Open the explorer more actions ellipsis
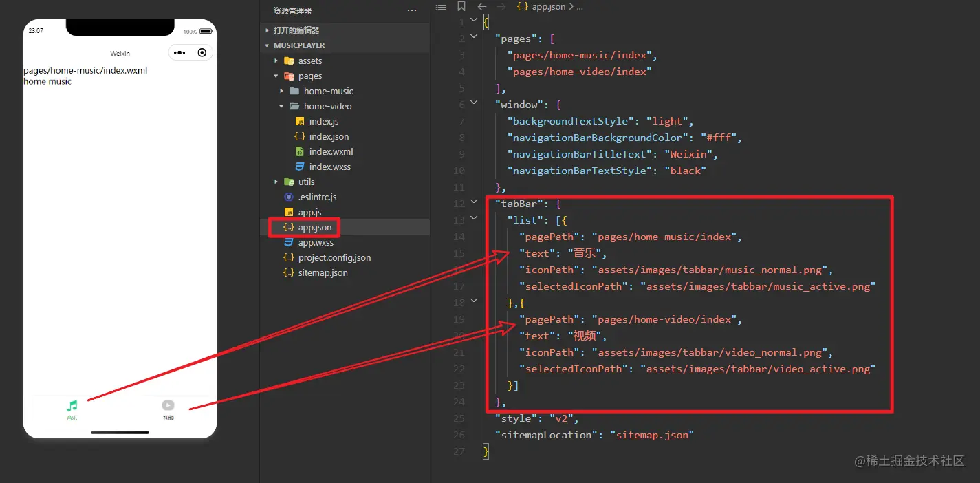The width and height of the screenshot is (980, 483). (x=412, y=11)
